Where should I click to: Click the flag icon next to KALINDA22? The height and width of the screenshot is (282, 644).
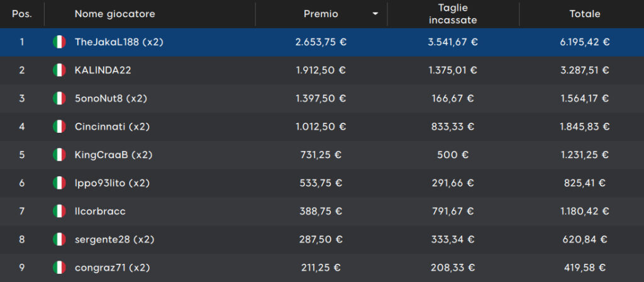coord(59,70)
